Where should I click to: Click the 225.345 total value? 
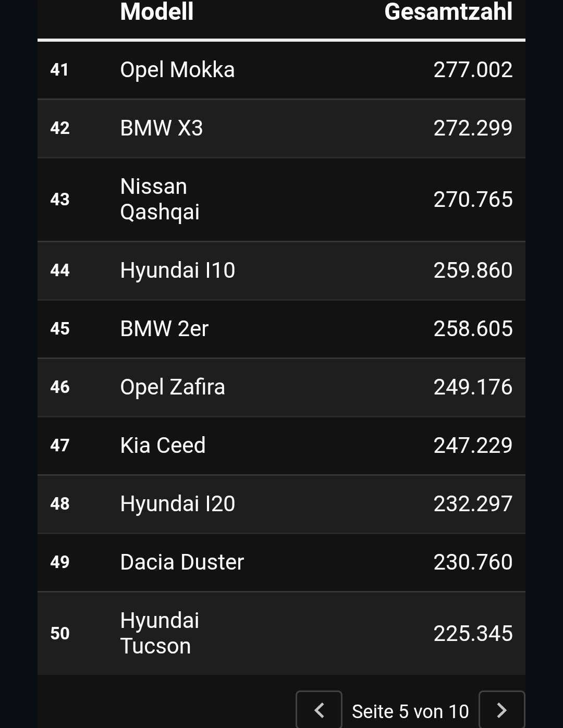[473, 634]
